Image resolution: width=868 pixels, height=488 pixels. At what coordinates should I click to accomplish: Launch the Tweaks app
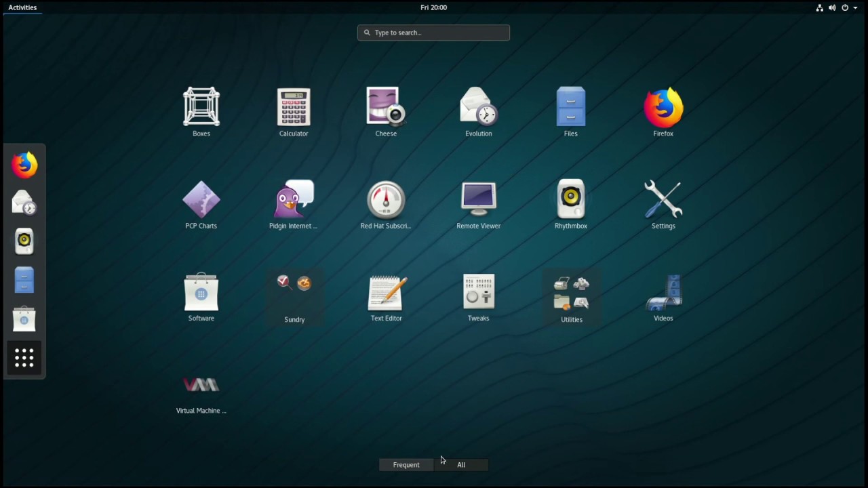pyautogui.click(x=478, y=292)
